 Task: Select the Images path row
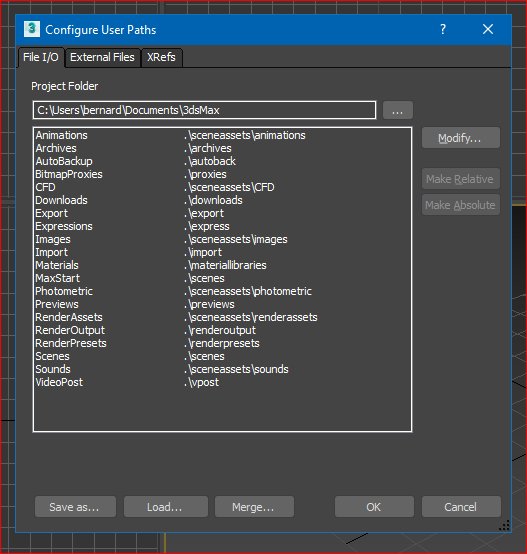[223, 239]
